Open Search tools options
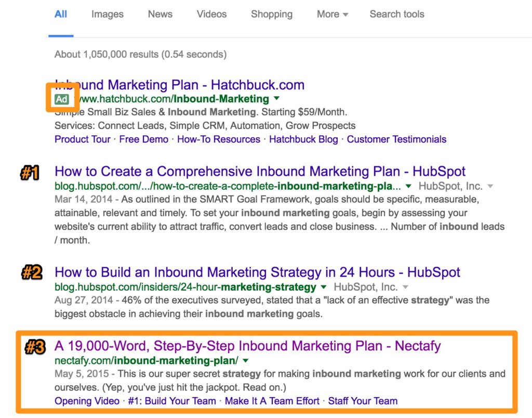 pos(397,14)
